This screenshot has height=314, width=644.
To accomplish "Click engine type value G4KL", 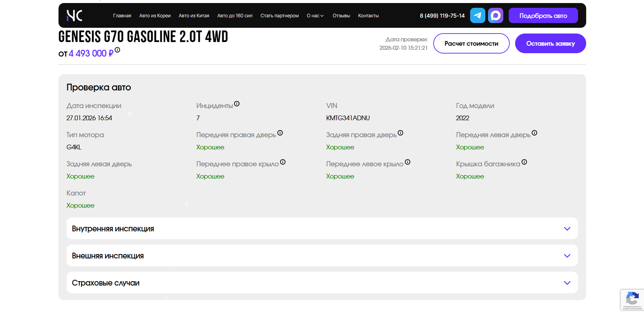I will [74, 147].
